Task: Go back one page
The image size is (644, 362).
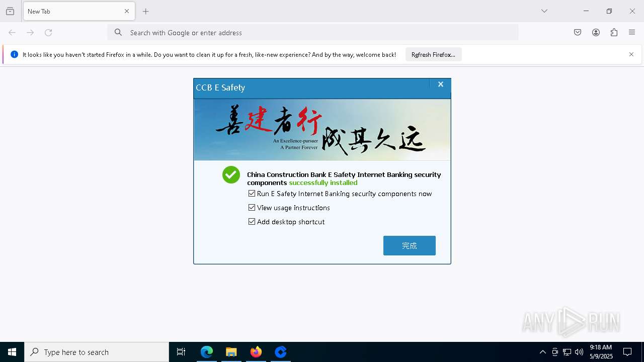Action: (12, 33)
